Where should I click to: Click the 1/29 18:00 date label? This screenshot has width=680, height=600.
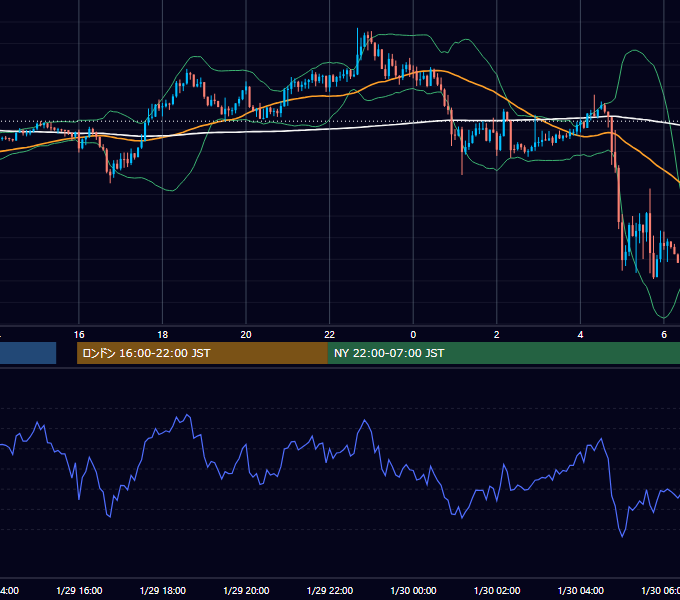pyautogui.click(x=163, y=590)
